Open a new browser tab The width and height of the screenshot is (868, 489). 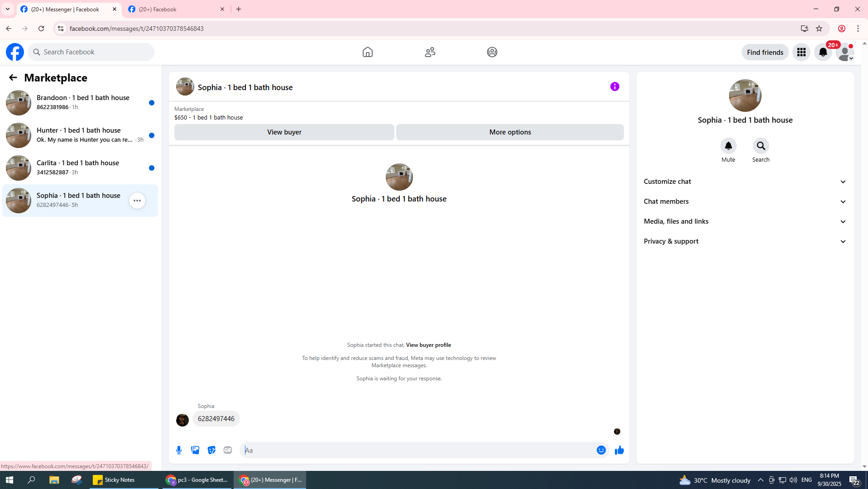coord(239,9)
